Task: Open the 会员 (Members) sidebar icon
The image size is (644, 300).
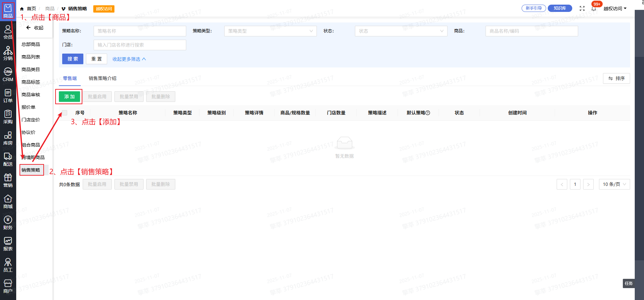Action: click(8, 32)
